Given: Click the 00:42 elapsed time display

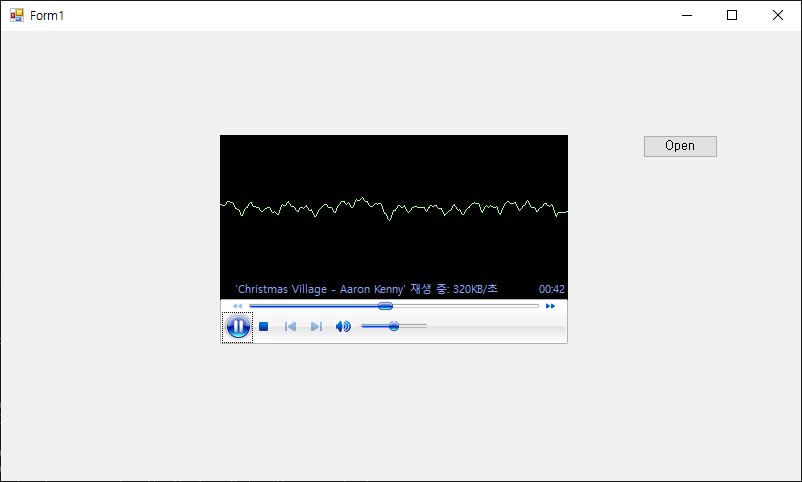Looking at the screenshot, I should [x=551, y=289].
